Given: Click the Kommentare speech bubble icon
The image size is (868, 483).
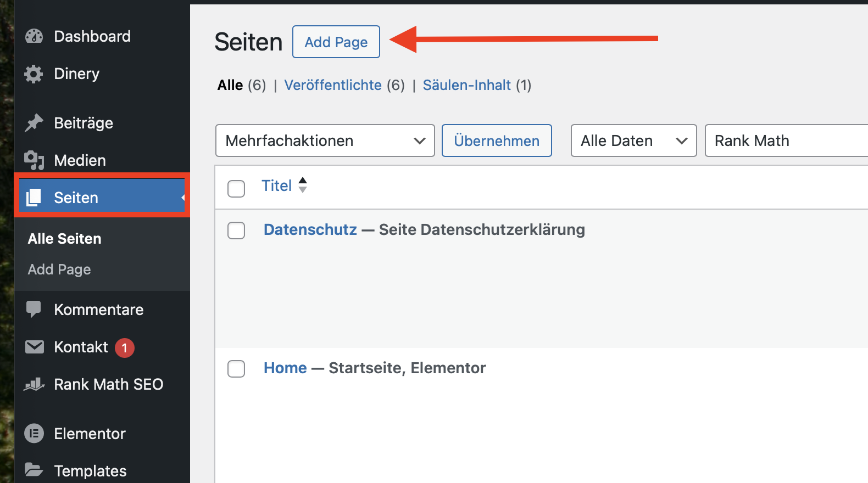Looking at the screenshot, I should pos(34,310).
